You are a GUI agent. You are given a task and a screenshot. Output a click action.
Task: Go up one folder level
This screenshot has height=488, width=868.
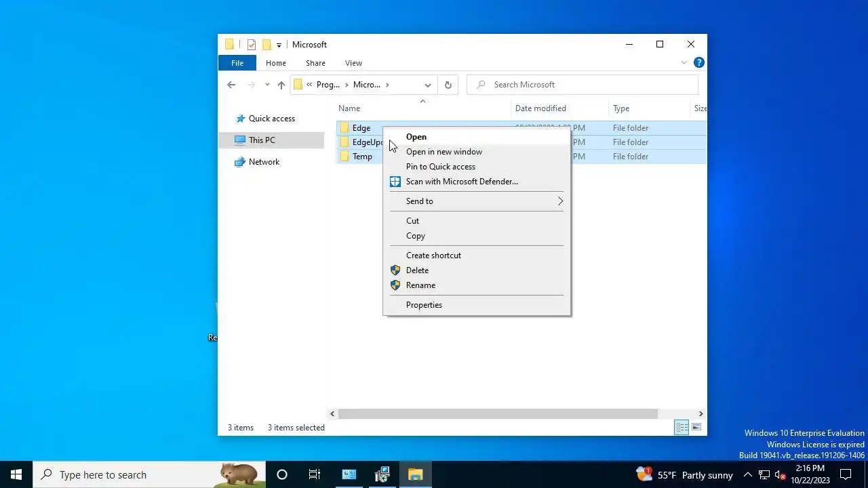[281, 85]
